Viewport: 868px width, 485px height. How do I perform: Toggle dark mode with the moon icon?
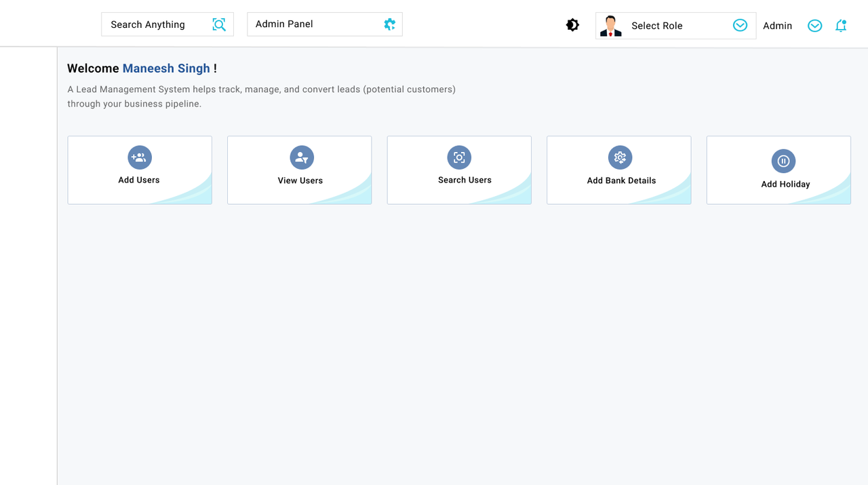click(x=572, y=24)
